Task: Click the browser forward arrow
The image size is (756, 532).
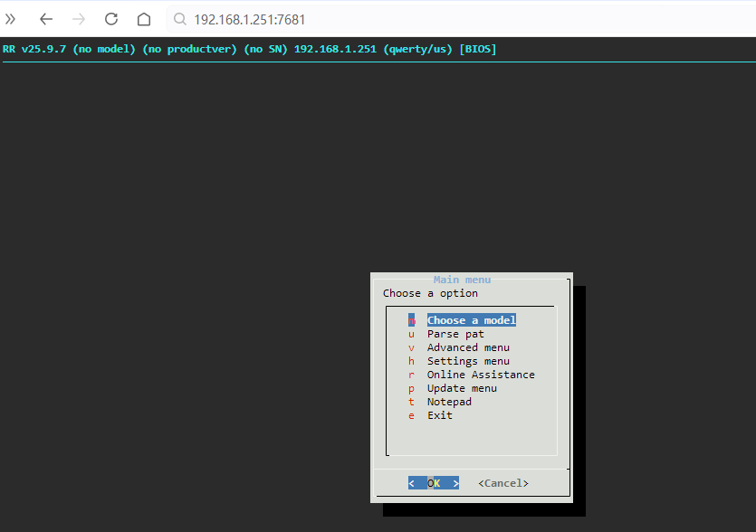Action: (79, 19)
